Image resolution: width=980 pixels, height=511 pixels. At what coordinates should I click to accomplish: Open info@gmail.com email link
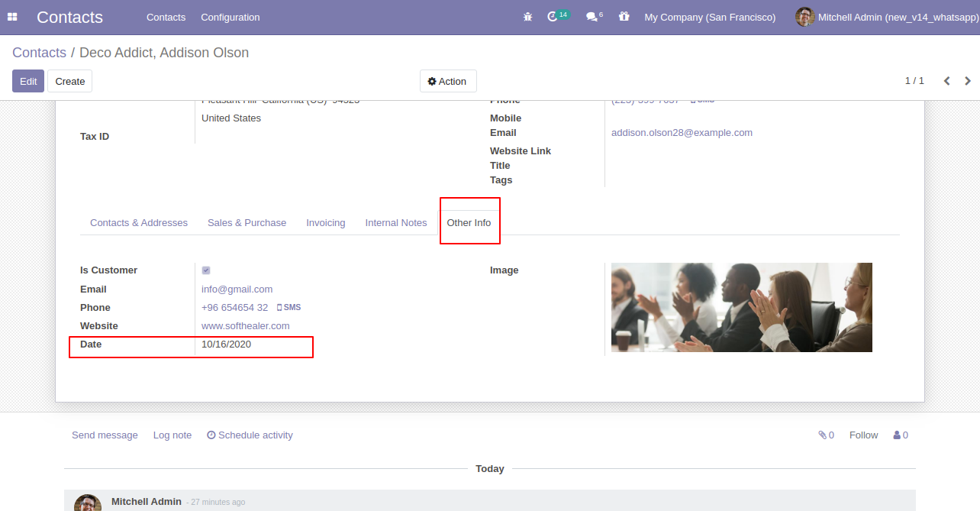pos(237,289)
